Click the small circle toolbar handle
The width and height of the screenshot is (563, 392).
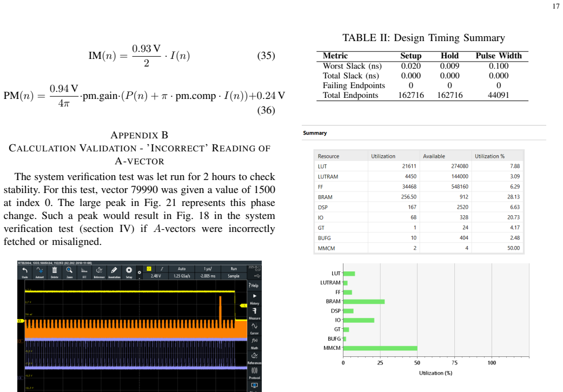(140, 273)
